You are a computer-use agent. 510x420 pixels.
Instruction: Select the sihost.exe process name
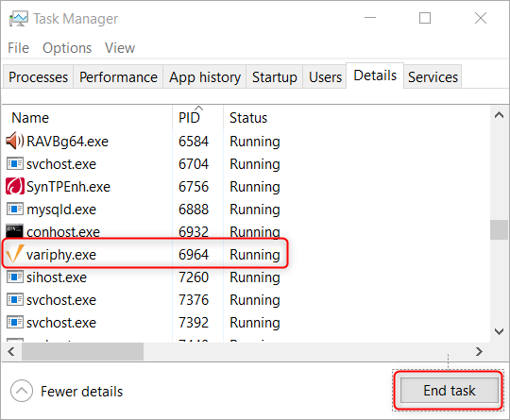tap(57, 277)
